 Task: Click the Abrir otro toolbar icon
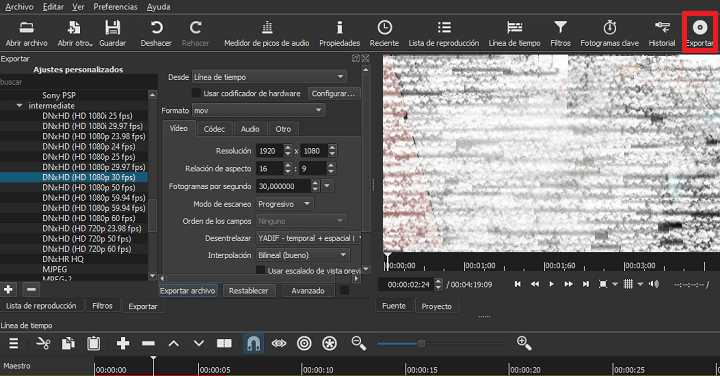(x=75, y=34)
